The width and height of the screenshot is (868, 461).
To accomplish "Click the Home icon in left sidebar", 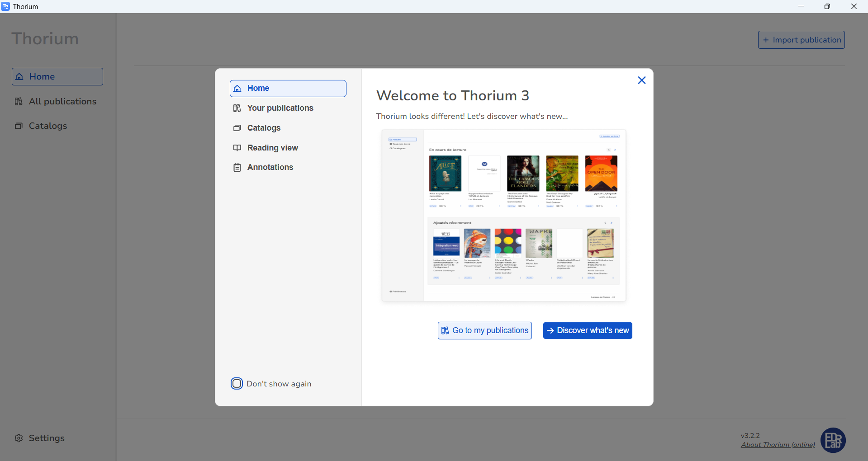I will [19, 77].
